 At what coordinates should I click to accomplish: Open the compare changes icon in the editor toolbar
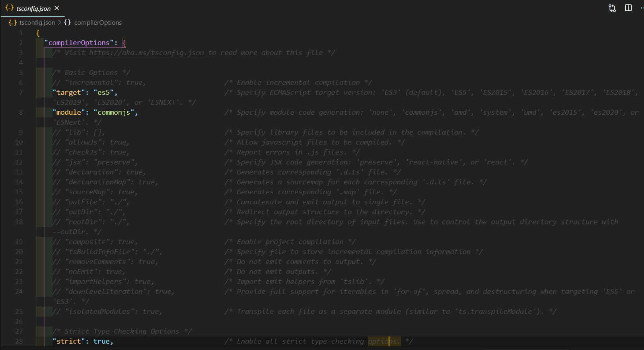point(612,8)
